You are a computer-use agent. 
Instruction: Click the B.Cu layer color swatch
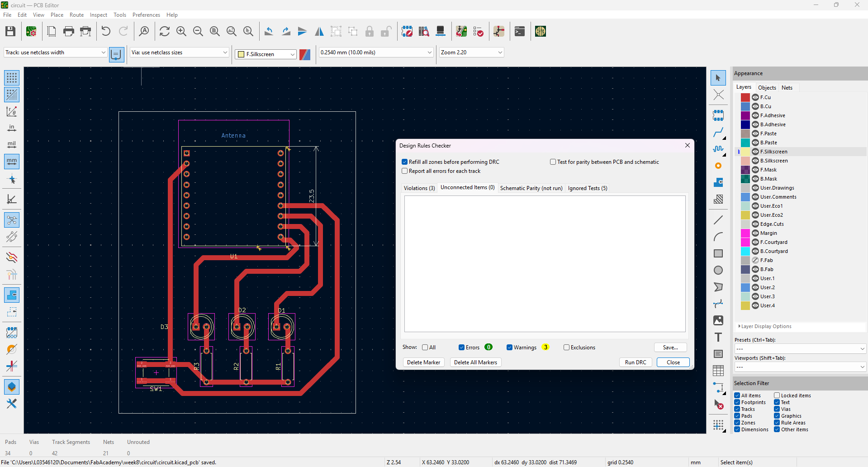pyautogui.click(x=745, y=106)
